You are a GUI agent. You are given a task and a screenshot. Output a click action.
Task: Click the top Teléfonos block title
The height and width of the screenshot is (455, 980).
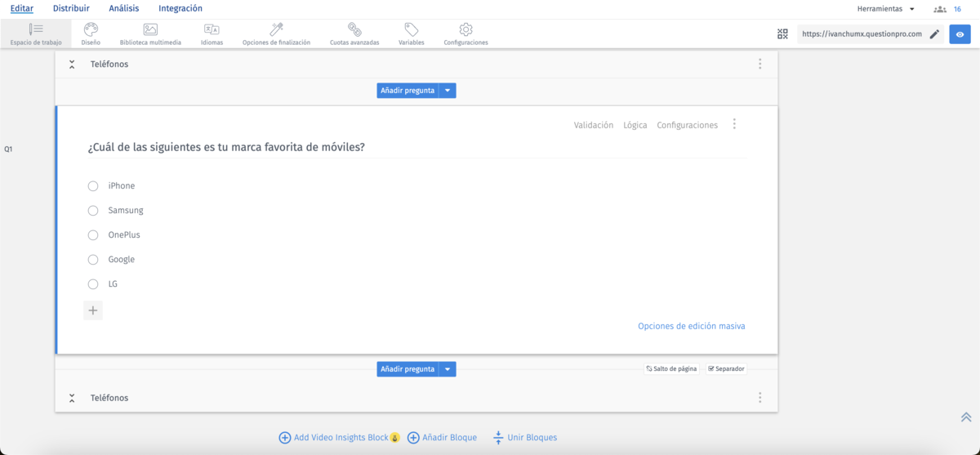tap(109, 65)
